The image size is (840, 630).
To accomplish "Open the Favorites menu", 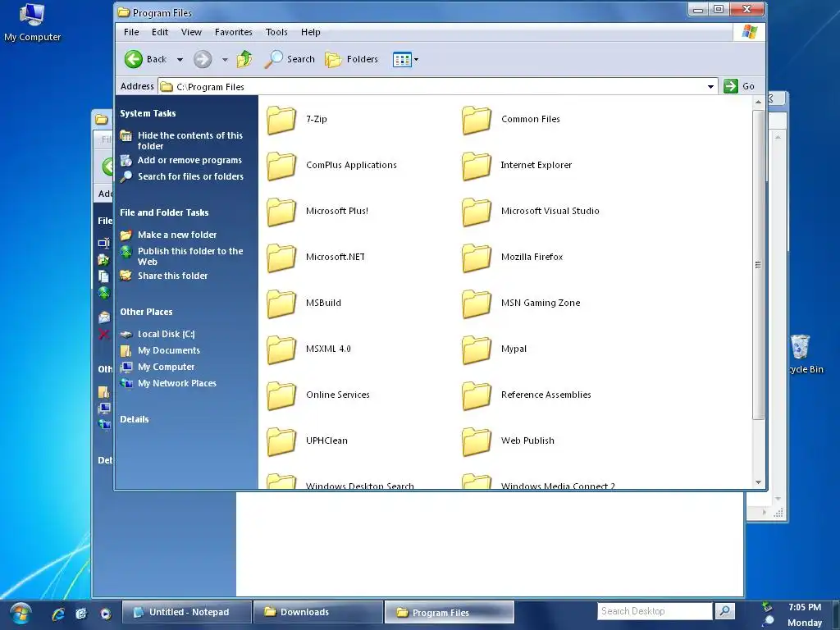I will click(233, 32).
